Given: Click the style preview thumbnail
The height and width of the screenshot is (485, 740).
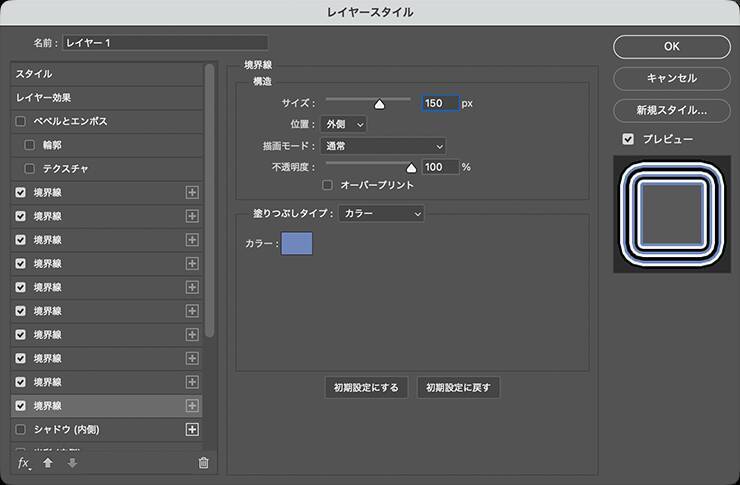Looking at the screenshot, I should (x=672, y=214).
